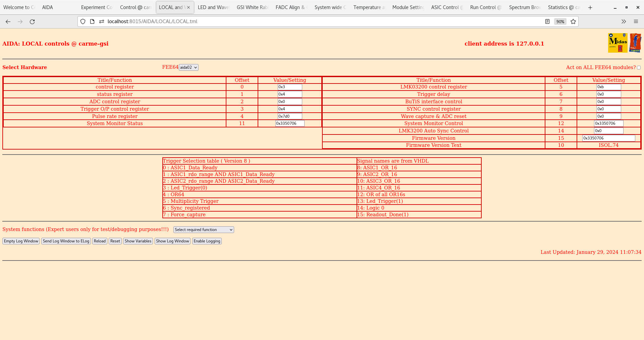644x340 pixels.
Task: Click the TCL Powered logo
Action: click(635, 43)
